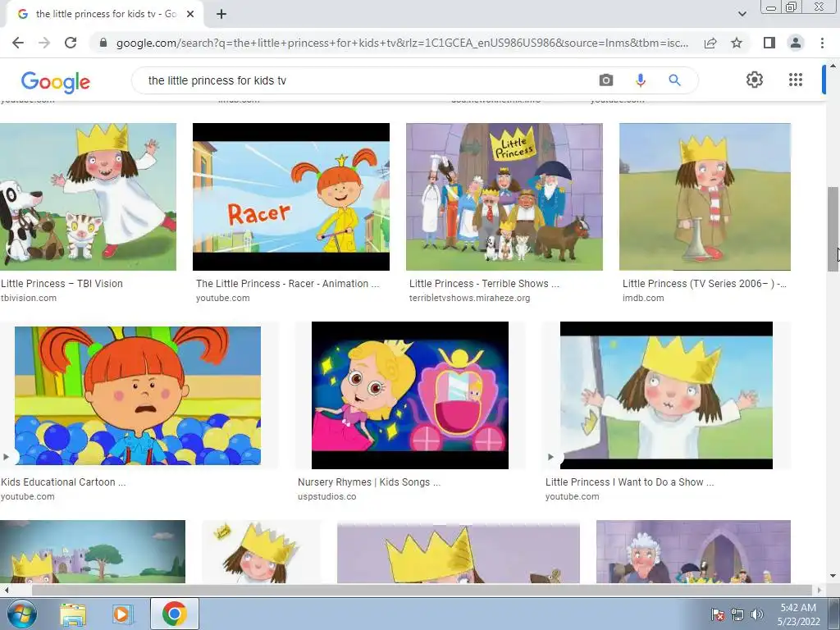Click the blue search magnifier button
The width and height of the screenshot is (840, 630).
coord(674,80)
